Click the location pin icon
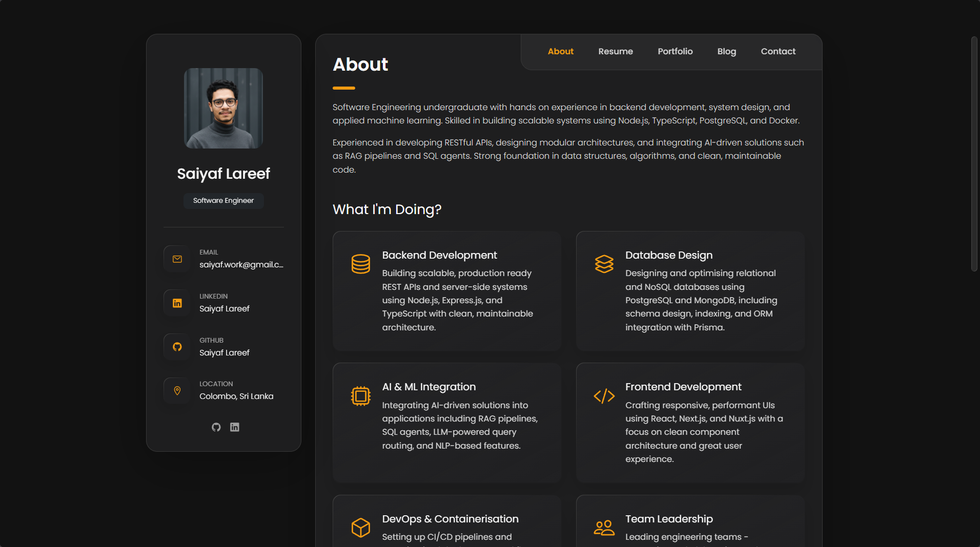 point(177,391)
